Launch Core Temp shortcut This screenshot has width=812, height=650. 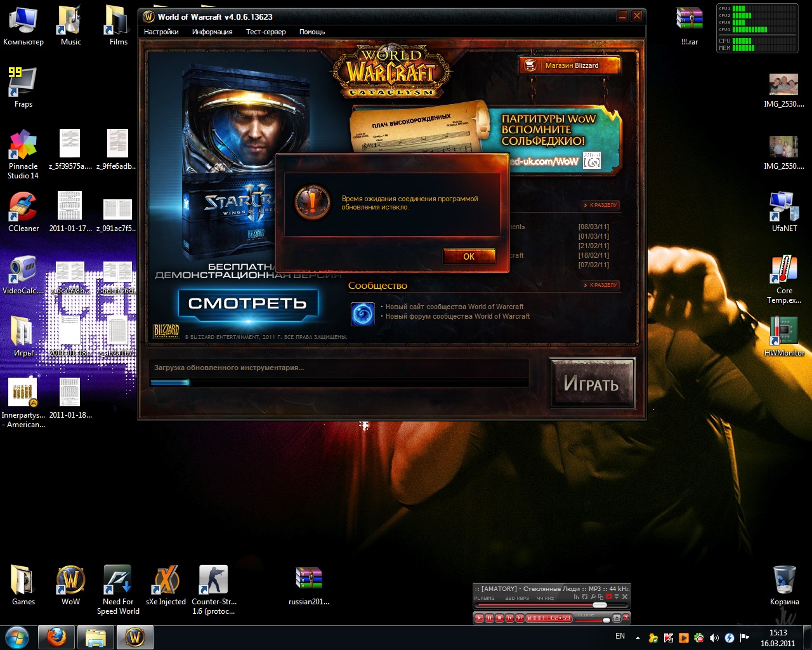pyautogui.click(x=784, y=279)
